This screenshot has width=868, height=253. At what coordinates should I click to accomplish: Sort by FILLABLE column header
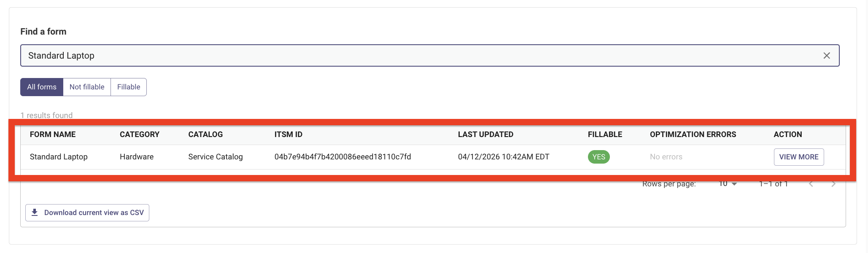click(x=605, y=135)
